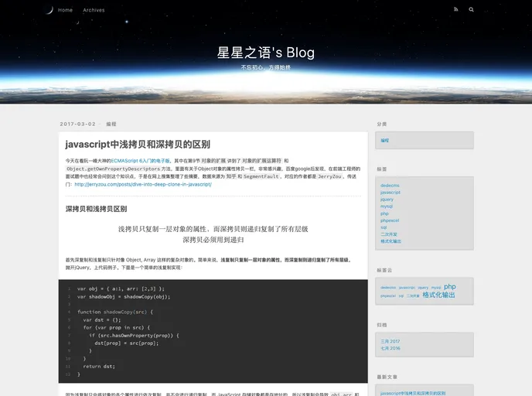Open the Archives menu item
The width and height of the screenshot is (532, 396).
94,10
